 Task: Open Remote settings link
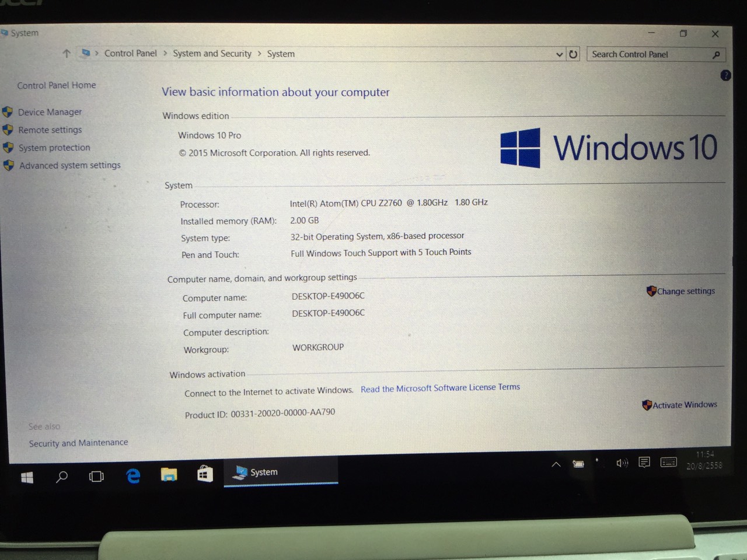tap(50, 130)
